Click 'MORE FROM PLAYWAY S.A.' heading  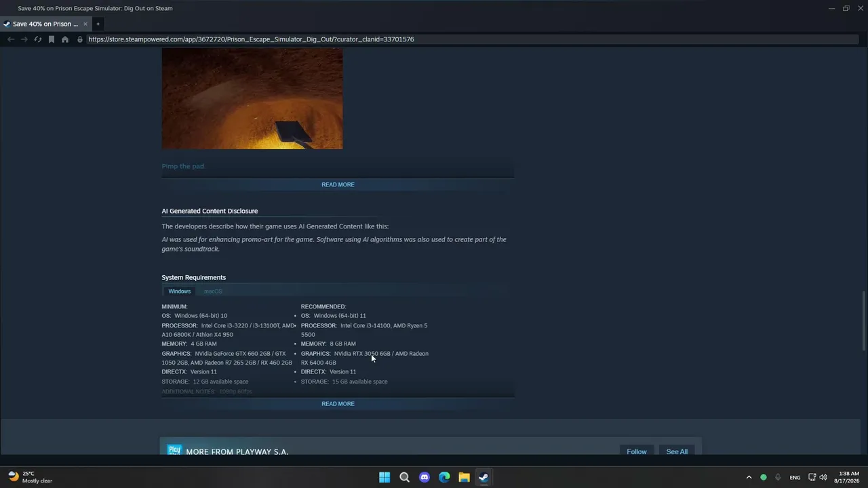(x=237, y=451)
